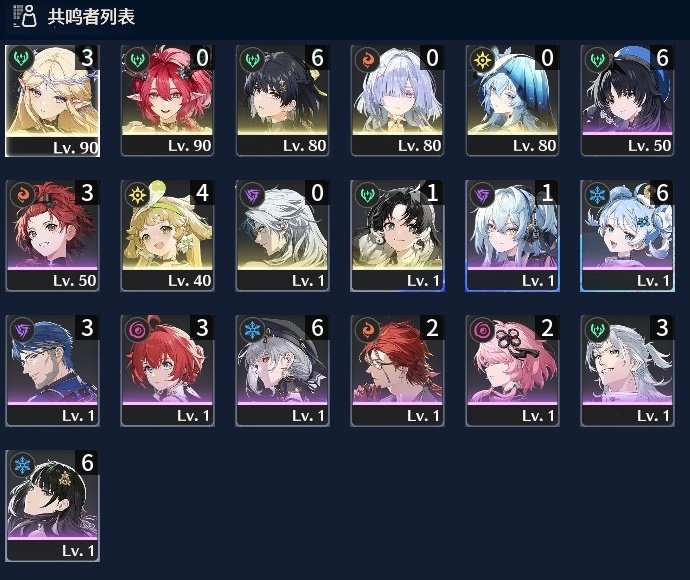This screenshot has height=580, width=690.
Task: Pick the red-haired glasses man fire card
Action: [397, 371]
